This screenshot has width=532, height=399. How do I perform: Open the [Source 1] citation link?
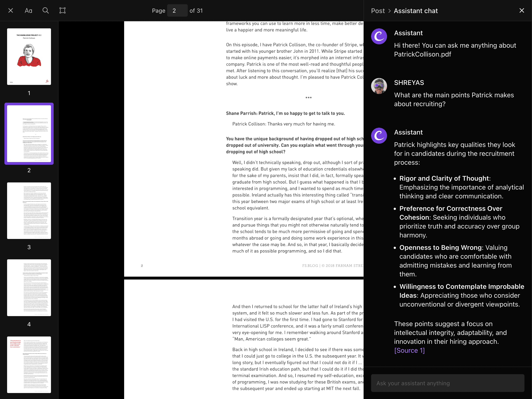coord(409,350)
